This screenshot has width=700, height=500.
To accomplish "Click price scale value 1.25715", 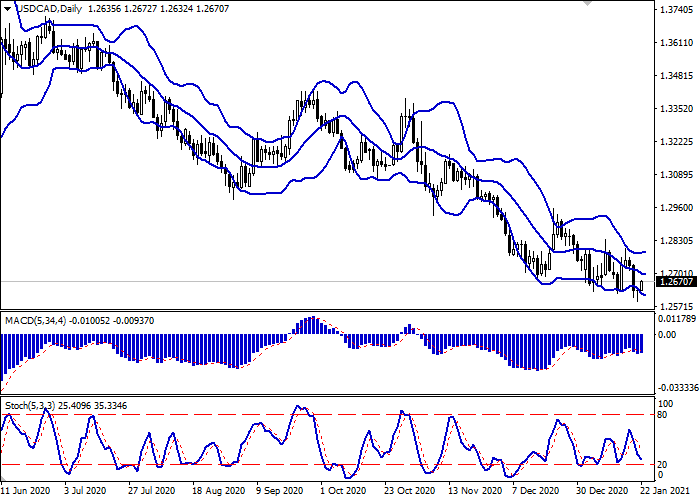I will (x=677, y=307).
